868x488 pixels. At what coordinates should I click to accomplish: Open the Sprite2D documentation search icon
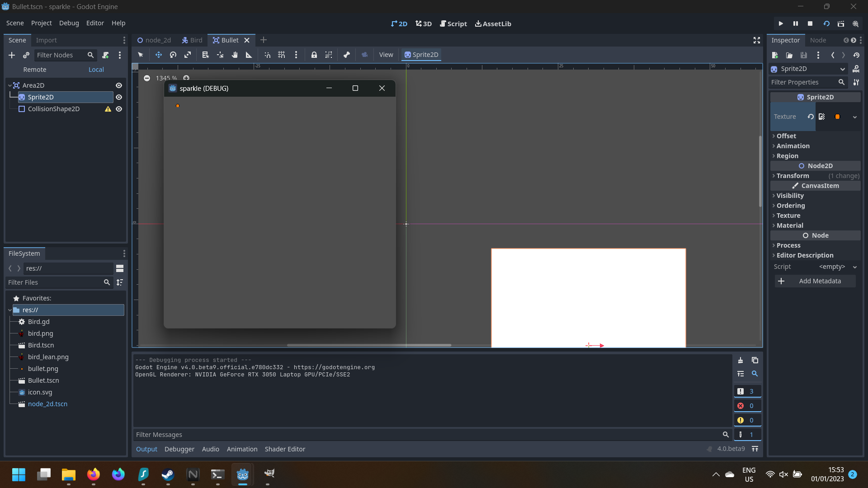857,69
